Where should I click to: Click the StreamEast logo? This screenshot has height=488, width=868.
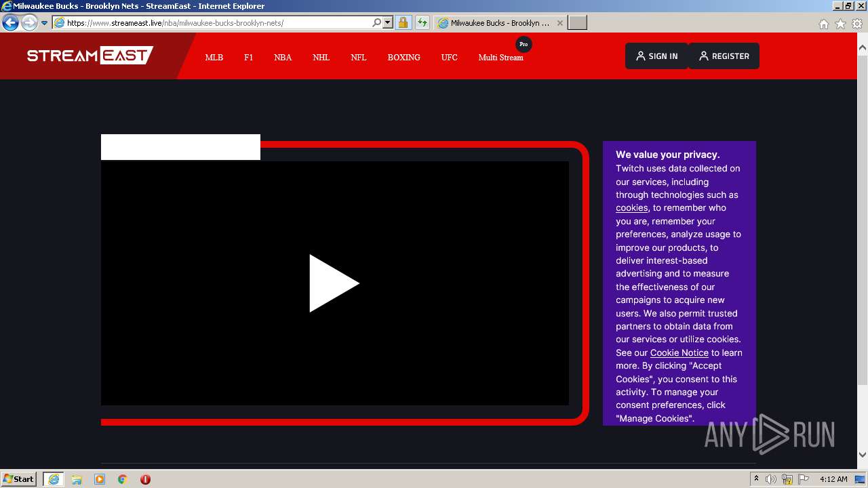[x=90, y=56]
